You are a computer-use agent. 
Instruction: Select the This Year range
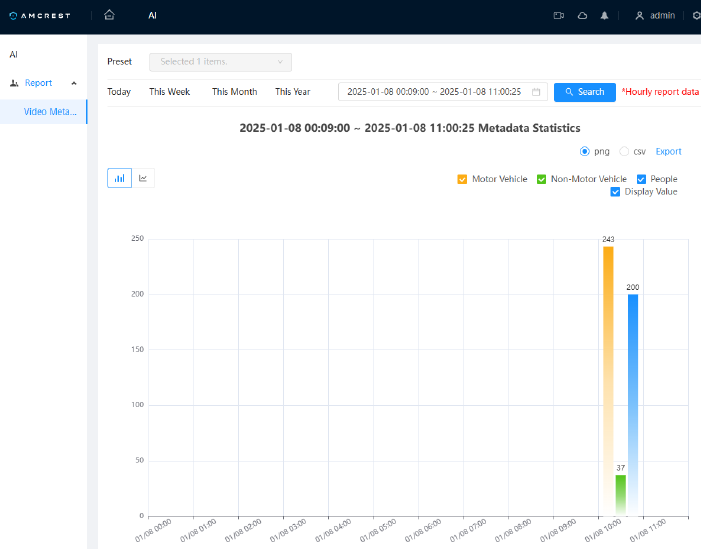[x=292, y=92]
